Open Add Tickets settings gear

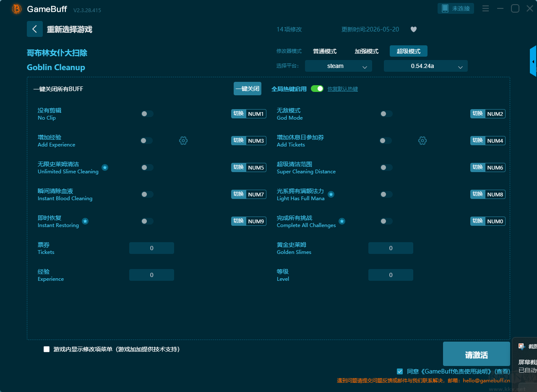(422, 141)
